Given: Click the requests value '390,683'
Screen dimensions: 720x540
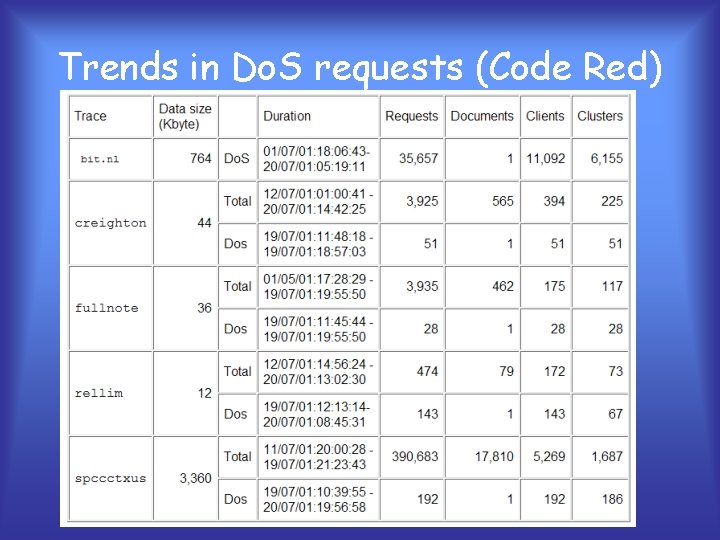Looking at the screenshot, I should coord(415,456).
